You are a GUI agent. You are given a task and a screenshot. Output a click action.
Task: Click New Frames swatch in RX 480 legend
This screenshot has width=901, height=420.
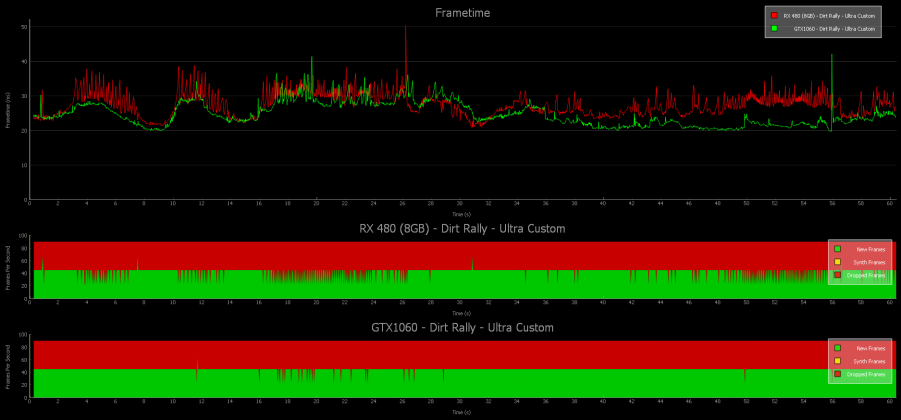pos(837,248)
